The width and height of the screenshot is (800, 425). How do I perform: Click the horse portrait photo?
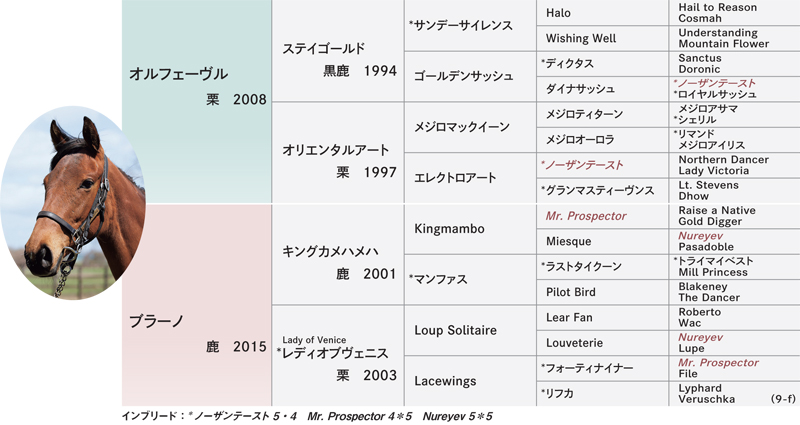coord(72,203)
